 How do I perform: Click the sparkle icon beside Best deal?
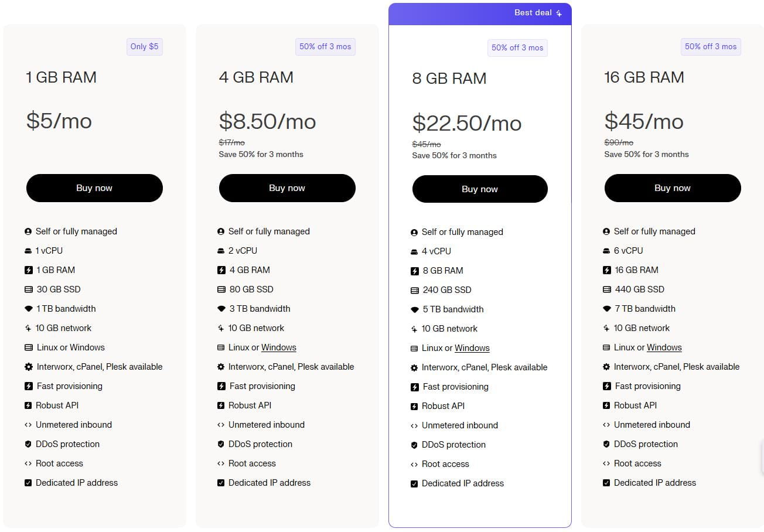click(x=559, y=13)
